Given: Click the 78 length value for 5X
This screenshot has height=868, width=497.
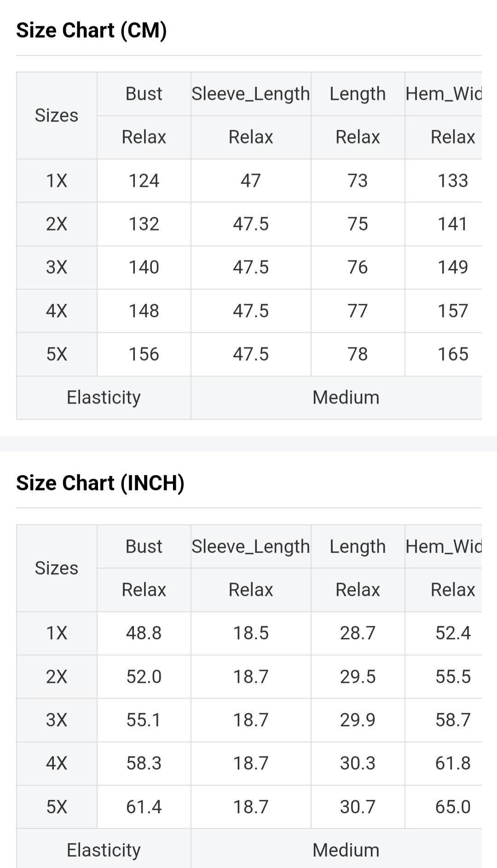Looking at the screenshot, I should [358, 354].
